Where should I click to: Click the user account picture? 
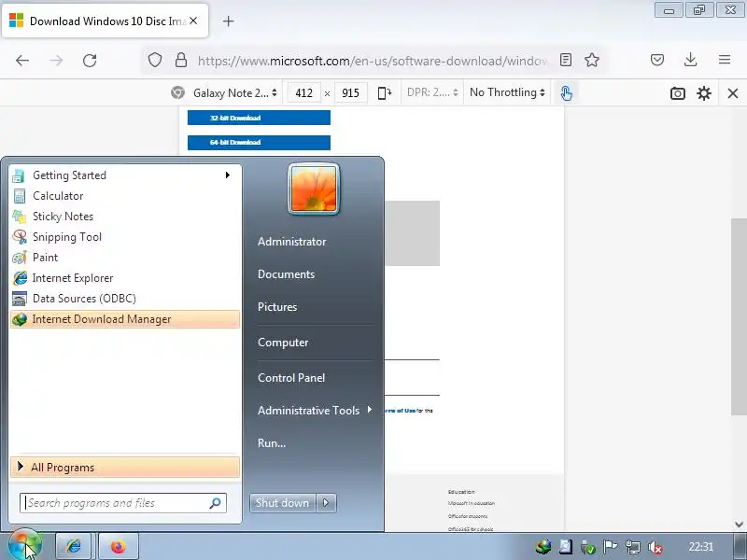[x=314, y=189]
